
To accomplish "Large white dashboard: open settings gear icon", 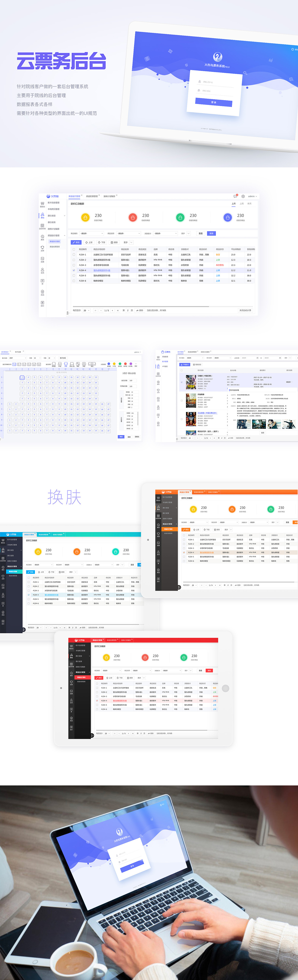I will point(243,196).
